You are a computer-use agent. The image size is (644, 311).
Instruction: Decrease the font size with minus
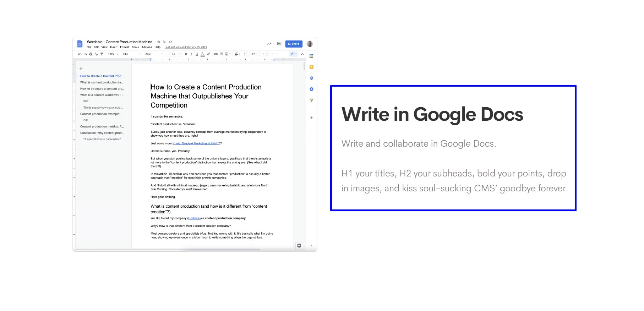pyautogui.click(x=167, y=54)
